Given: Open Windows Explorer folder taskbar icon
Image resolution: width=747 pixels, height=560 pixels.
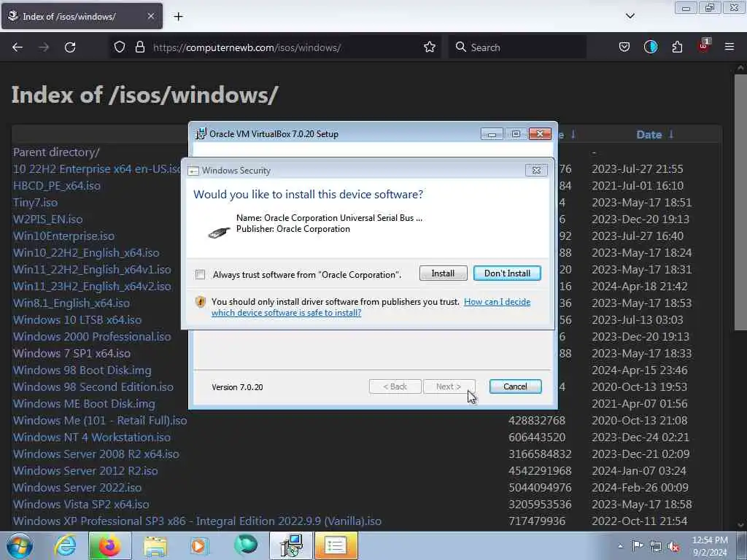Looking at the screenshot, I should coord(155,545).
